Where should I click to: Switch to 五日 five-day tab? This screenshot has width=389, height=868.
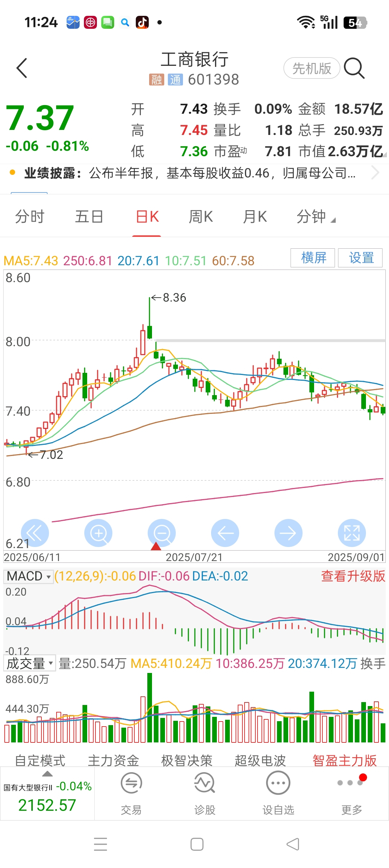[x=89, y=217]
